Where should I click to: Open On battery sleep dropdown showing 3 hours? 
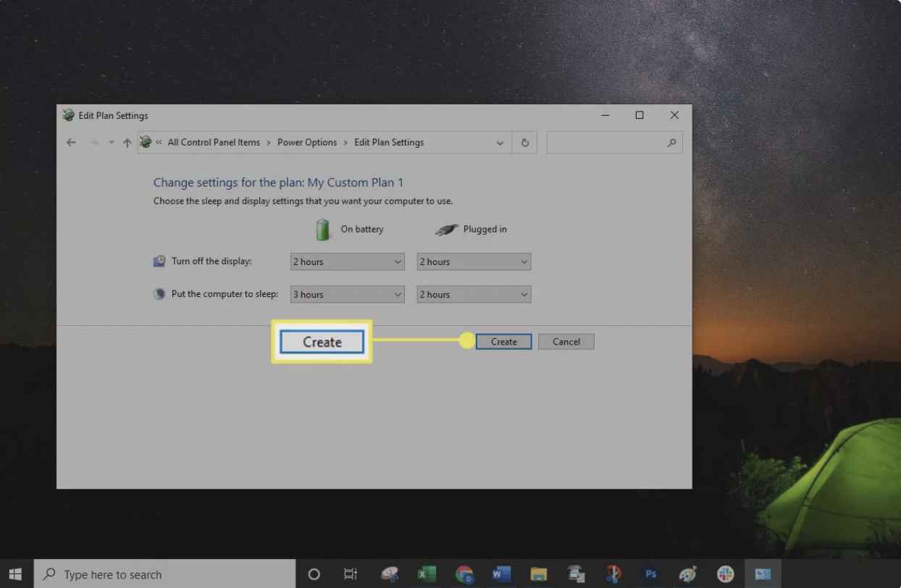click(x=347, y=294)
